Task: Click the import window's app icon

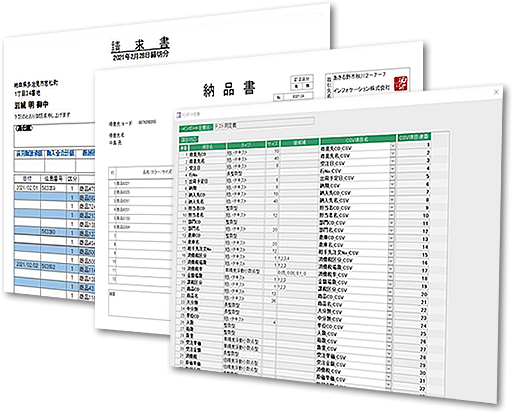Action: pos(178,114)
